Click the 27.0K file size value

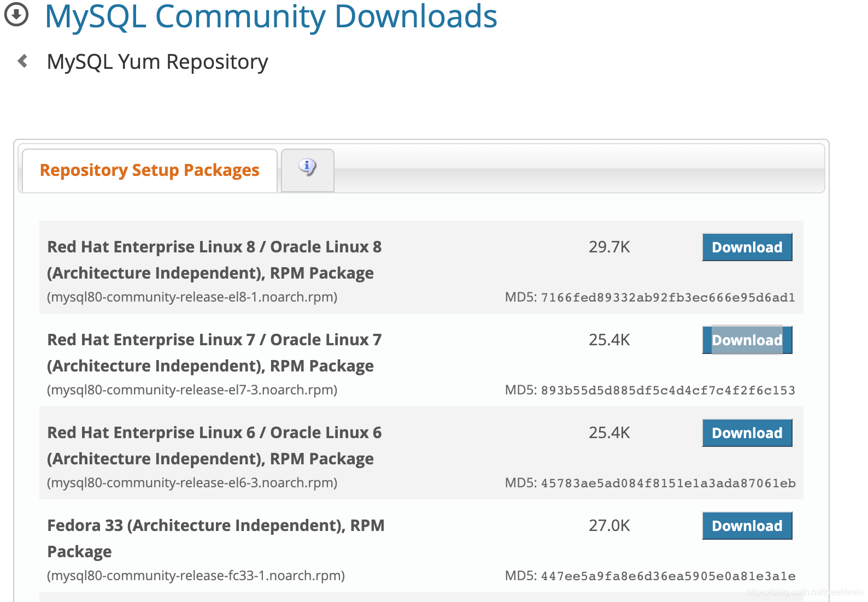(x=609, y=526)
